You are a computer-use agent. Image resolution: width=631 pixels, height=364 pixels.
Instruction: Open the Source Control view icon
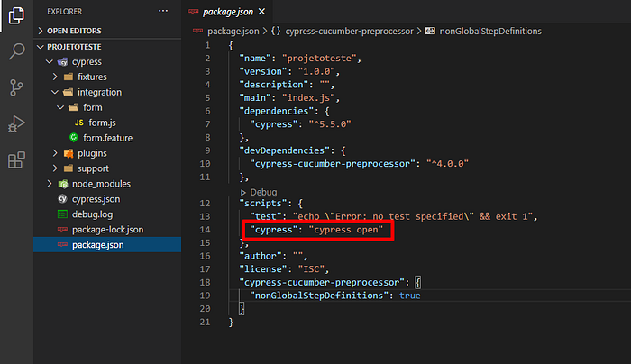point(16,87)
